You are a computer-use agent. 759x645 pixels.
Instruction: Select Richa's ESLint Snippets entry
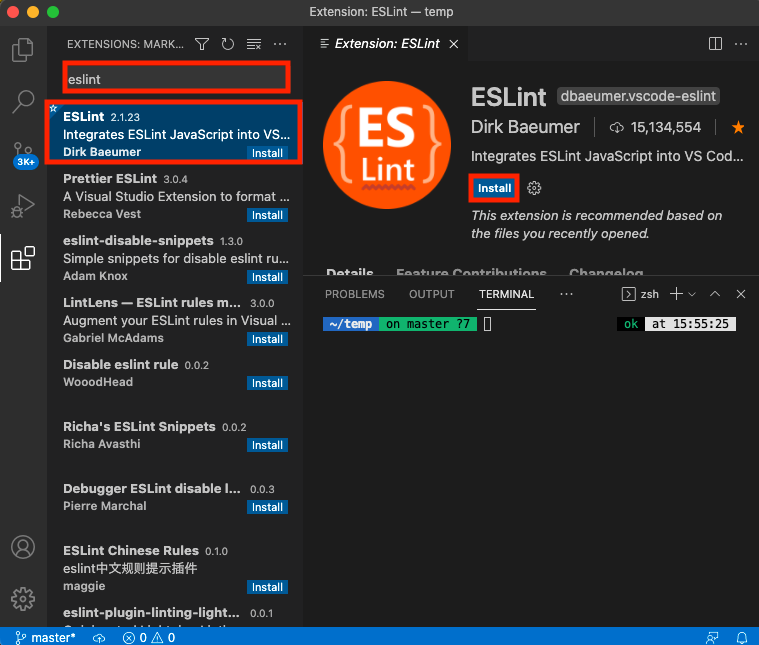175,444
